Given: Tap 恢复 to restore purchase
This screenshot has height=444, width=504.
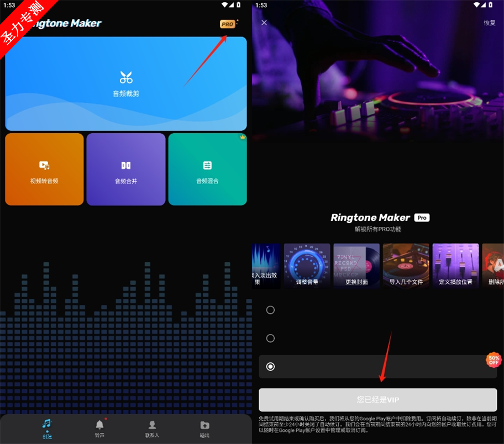Looking at the screenshot, I should tap(490, 23).
